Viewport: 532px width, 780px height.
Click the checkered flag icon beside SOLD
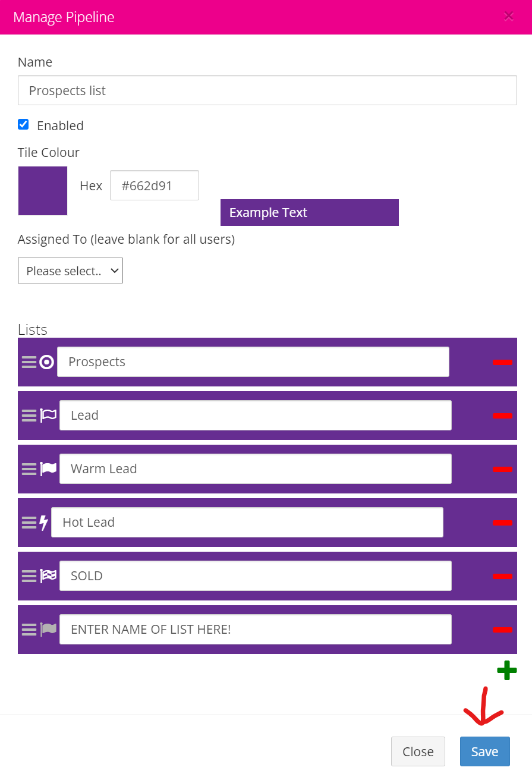click(48, 576)
